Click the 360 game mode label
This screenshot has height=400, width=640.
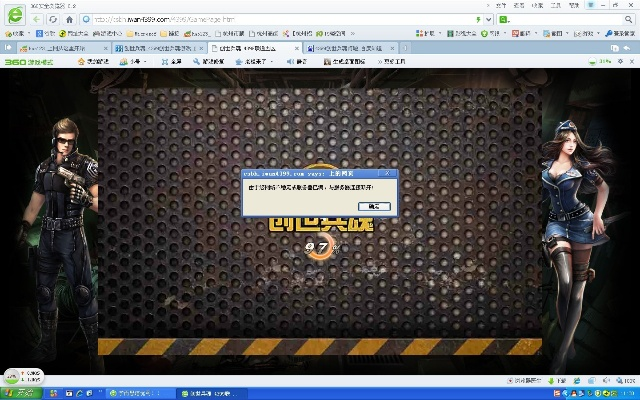29,62
